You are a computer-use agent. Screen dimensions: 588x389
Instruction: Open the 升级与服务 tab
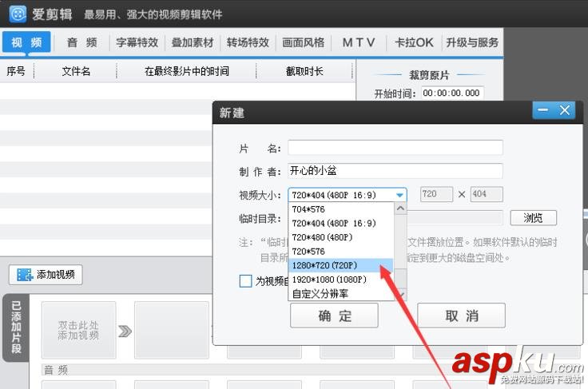[x=472, y=42]
